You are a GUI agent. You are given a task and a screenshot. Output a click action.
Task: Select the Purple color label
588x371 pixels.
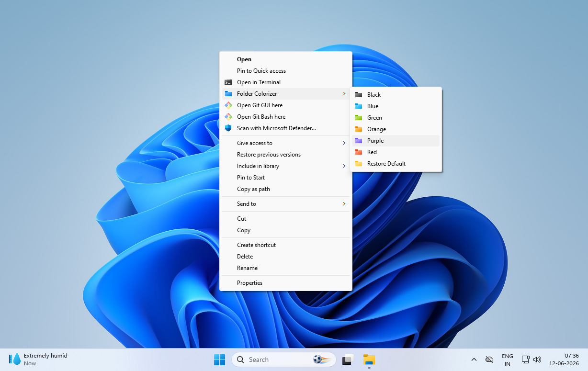tap(375, 141)
